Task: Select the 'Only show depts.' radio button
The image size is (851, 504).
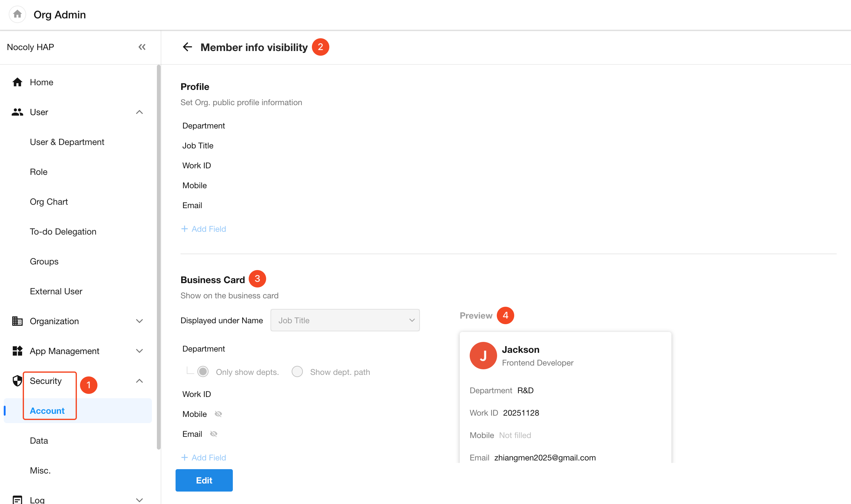Action: tap(203, 371)
